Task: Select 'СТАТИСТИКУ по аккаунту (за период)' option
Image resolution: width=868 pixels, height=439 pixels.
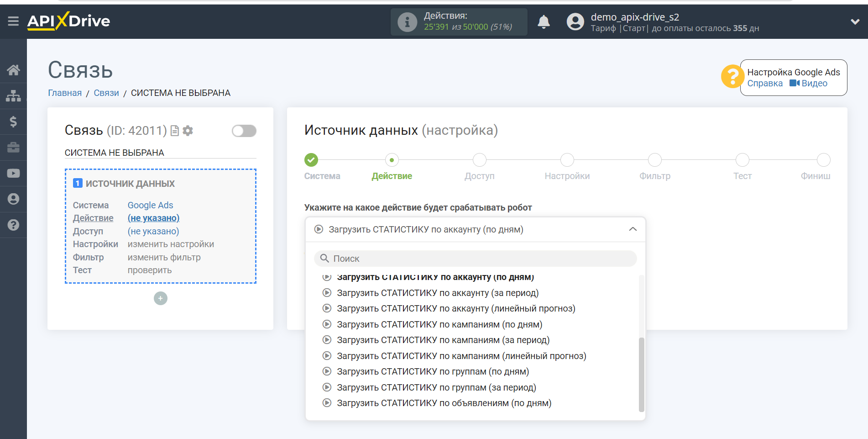Action: point(437,293)
